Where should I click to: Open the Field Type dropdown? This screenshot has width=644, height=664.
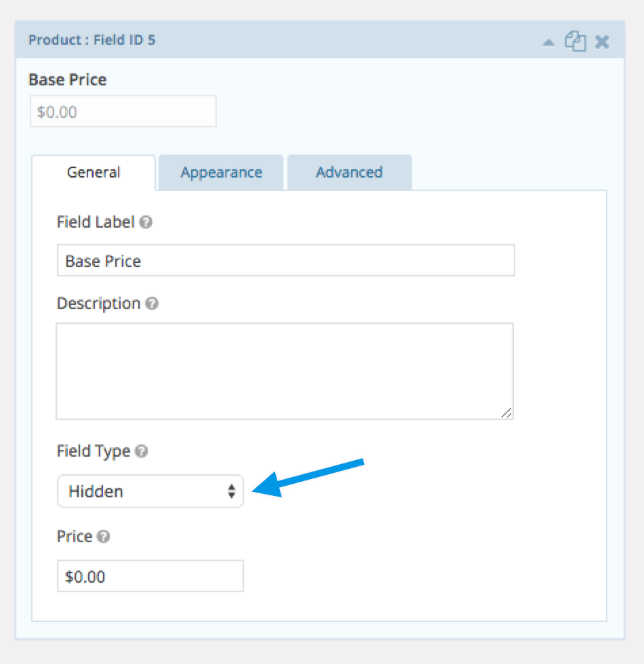coord(149,491)
